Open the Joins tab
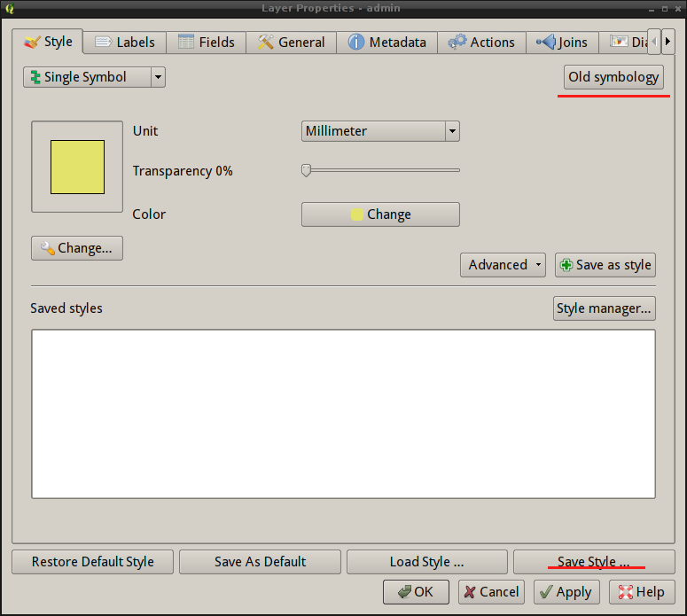The image size is (687, 616). (x=562, y=43)
